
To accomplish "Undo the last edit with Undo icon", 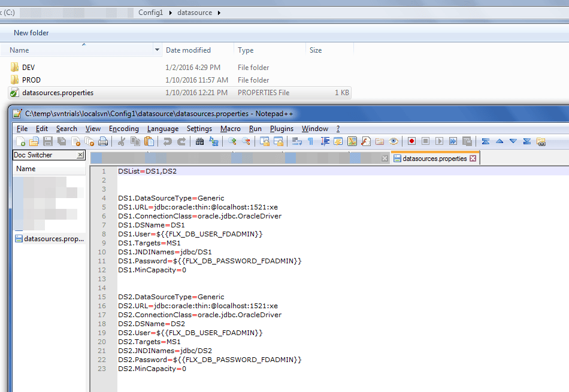I will (x=167, y=141).
